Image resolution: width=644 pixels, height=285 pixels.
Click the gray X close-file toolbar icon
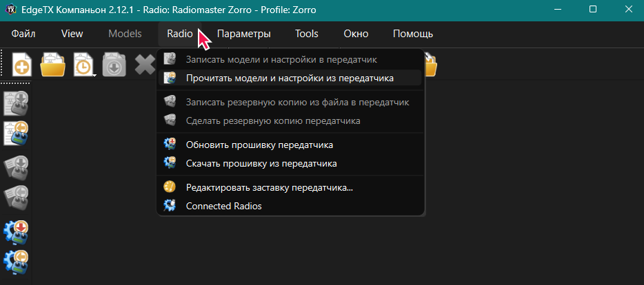145,65
